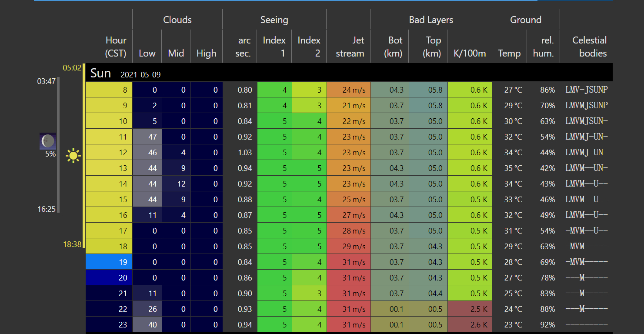This screenshot has height=334, width=644.
Task: Select the hour 12 cell
Action: tap(109, 152)
